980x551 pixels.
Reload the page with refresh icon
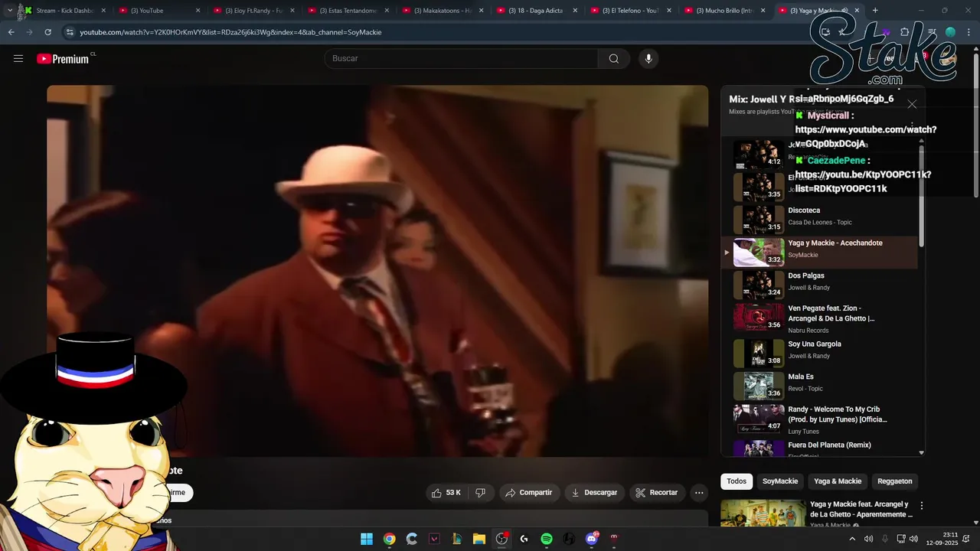click(x=47, y=32)
